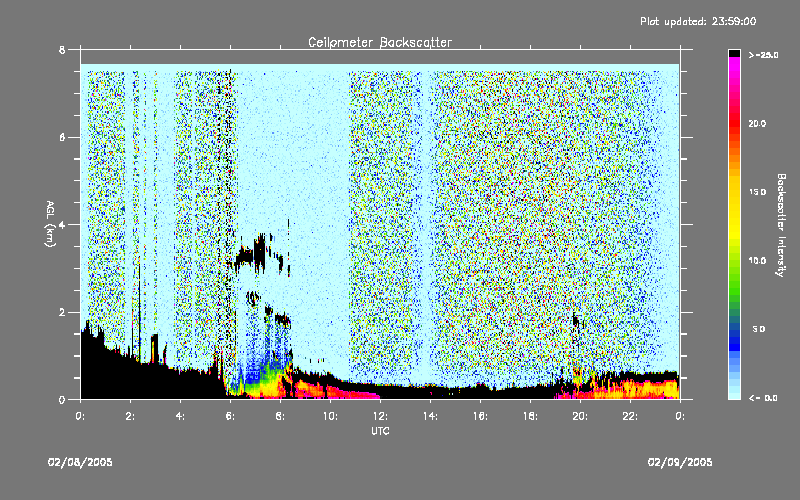Pick the black top segment of colorbar

734,53
